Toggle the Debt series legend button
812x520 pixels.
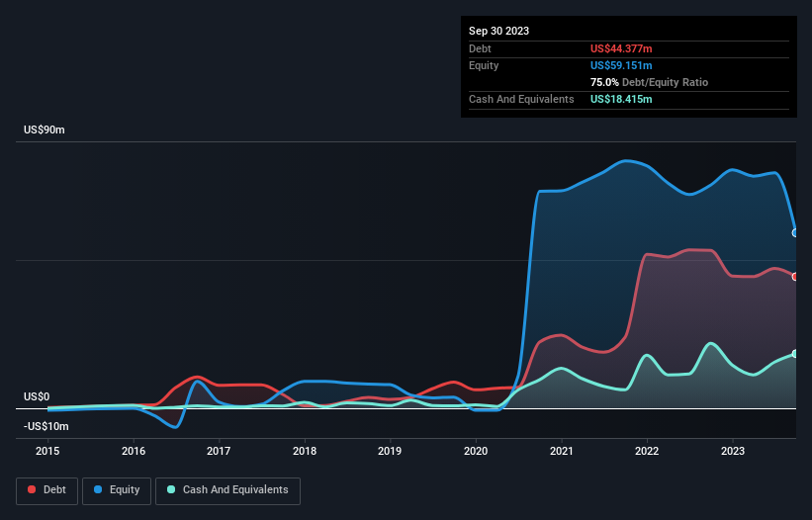pos(46,490)
